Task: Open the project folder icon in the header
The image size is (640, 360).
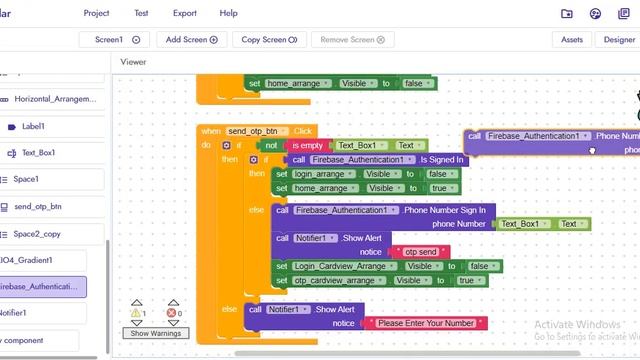Action: (567, 14)
